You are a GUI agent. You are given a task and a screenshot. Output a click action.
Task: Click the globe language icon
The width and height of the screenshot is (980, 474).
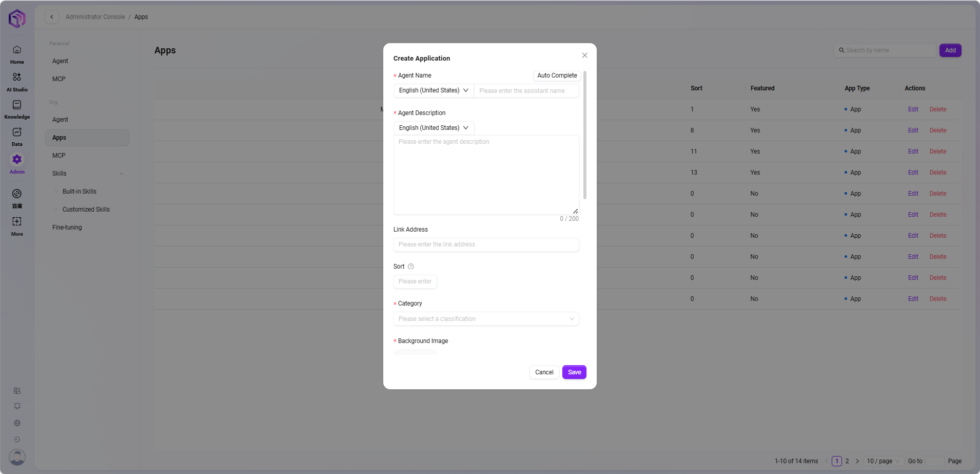tap(17, 423)
